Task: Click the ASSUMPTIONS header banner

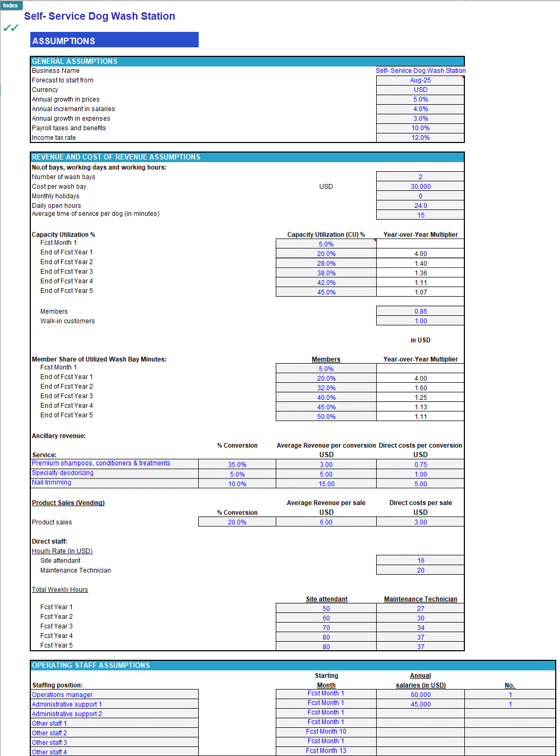Action: 115,40
